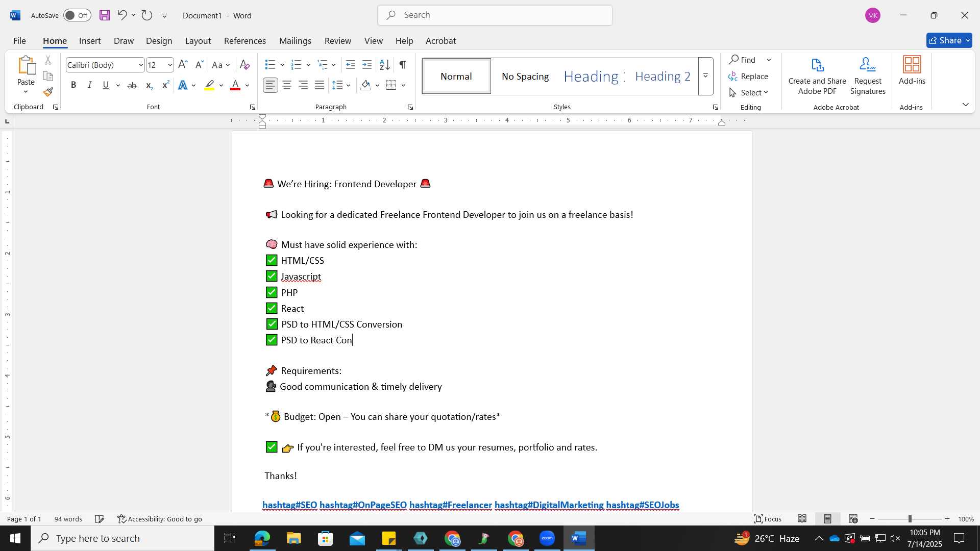The height and width of the screenshot is (551, 980).
Task: Toggle AutoSave switch
Action: point(77,15)
